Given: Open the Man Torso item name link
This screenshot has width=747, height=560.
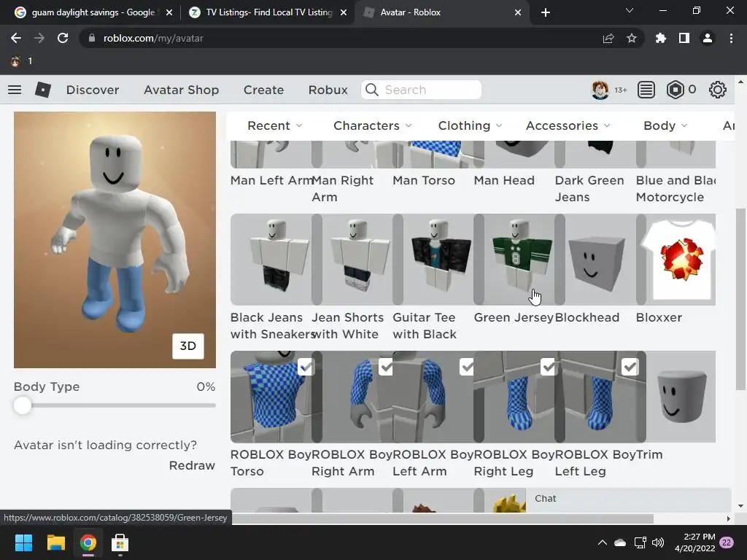Looking at the screenshot, I should [x=424, y=181].
